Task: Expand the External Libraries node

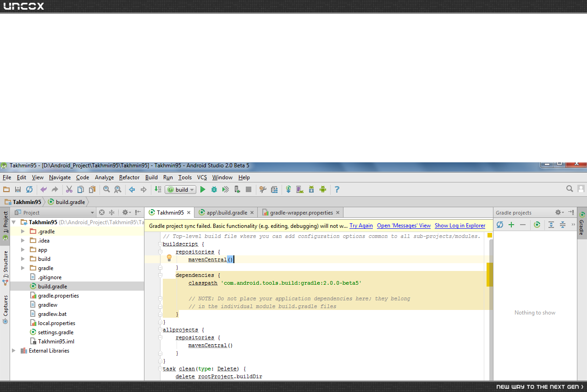Action: pos(14,351)
